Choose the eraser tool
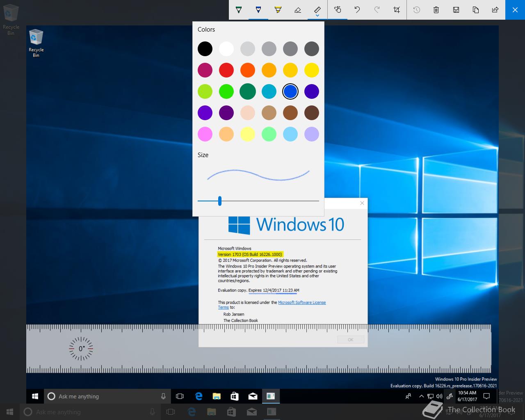Screen dimensions: 525x420 click(298, 10)
